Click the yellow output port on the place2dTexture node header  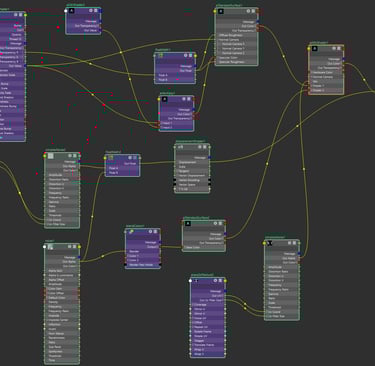point(225,281)
